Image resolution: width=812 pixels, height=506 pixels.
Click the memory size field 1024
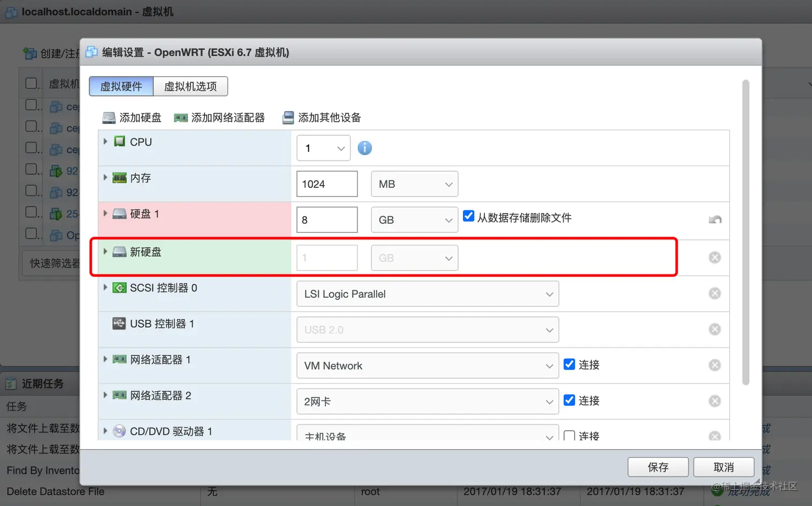pos(327,184)
